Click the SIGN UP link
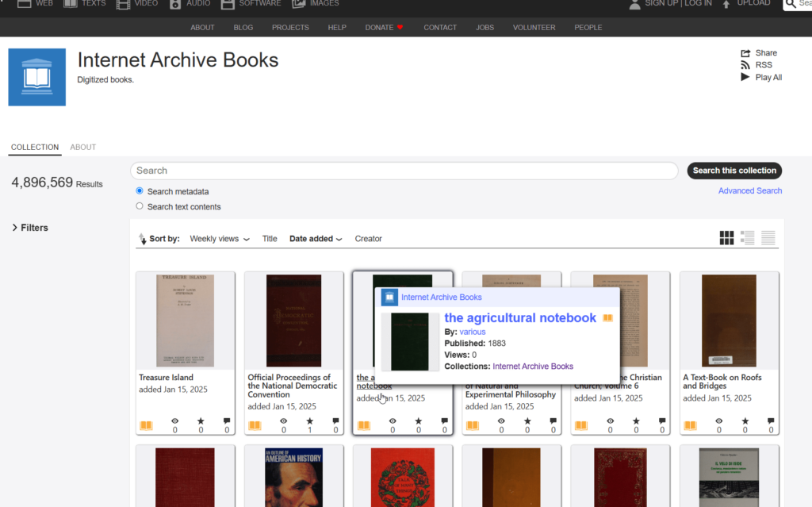This screenshot has height=507, width=812. 661,3
